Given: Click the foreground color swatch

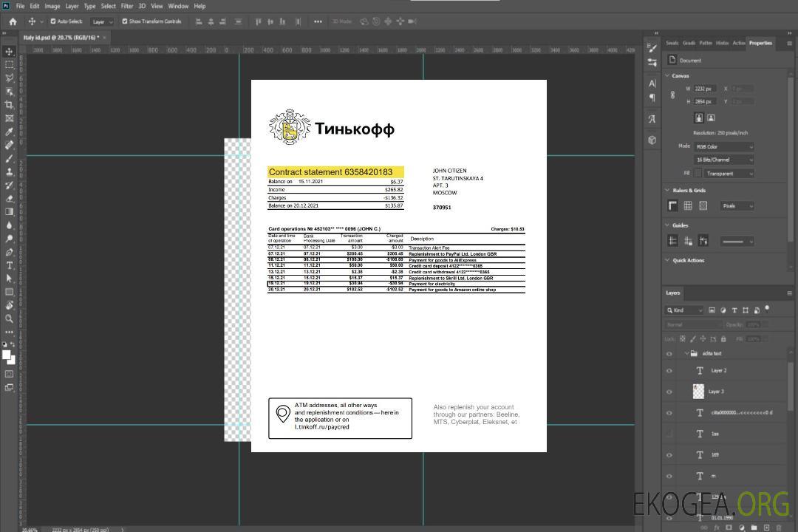Looking at the screenshot, I should (x=7, y=355).
